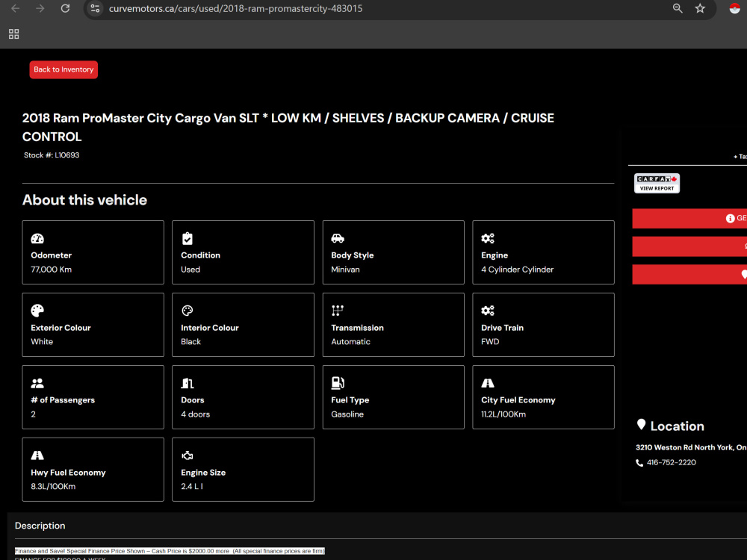Click the City Fuel Economy road icon
The width and height of the screenshot is (747, 560).
point(487,383)
